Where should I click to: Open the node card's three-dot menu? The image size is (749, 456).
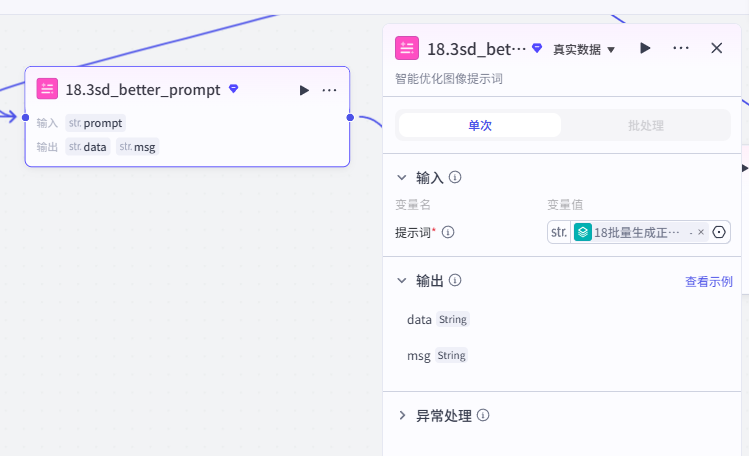(329, 90)
